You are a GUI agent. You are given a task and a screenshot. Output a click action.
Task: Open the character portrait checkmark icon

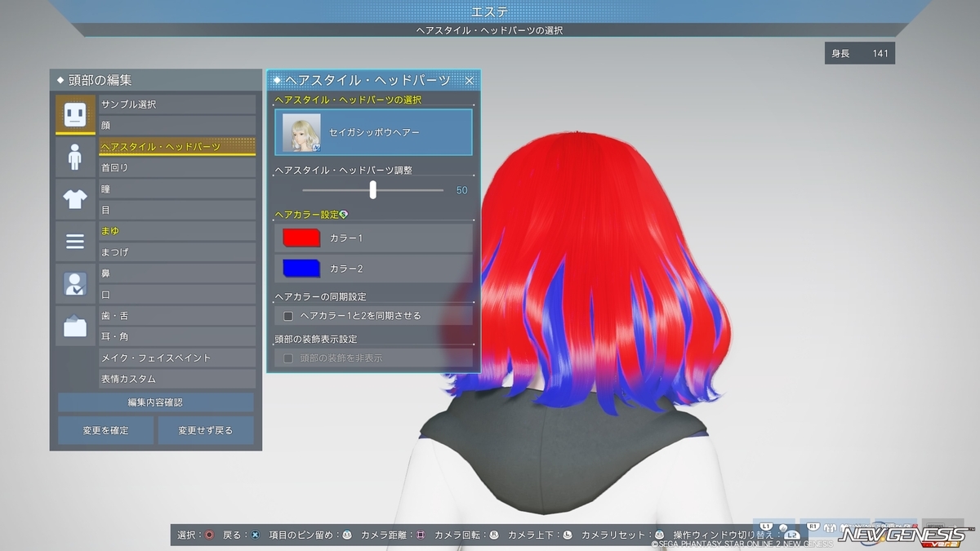pyautogui.click(x=75, y=284)
